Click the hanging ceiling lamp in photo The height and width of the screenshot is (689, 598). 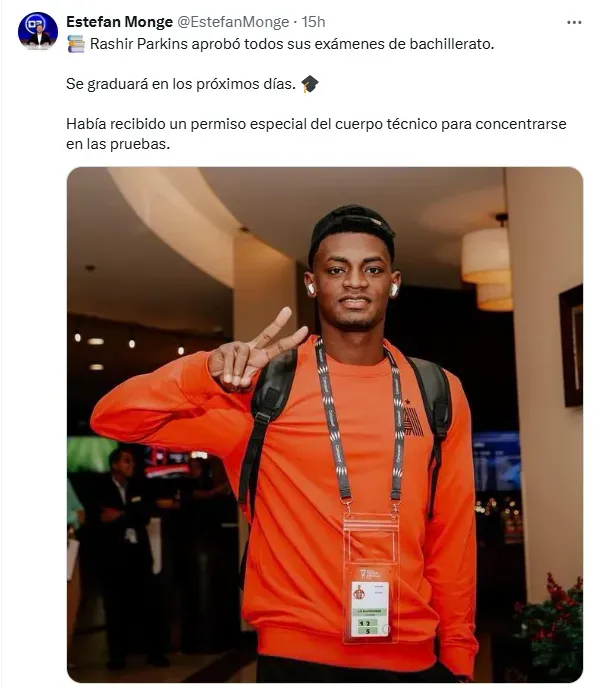click(487, 264)
